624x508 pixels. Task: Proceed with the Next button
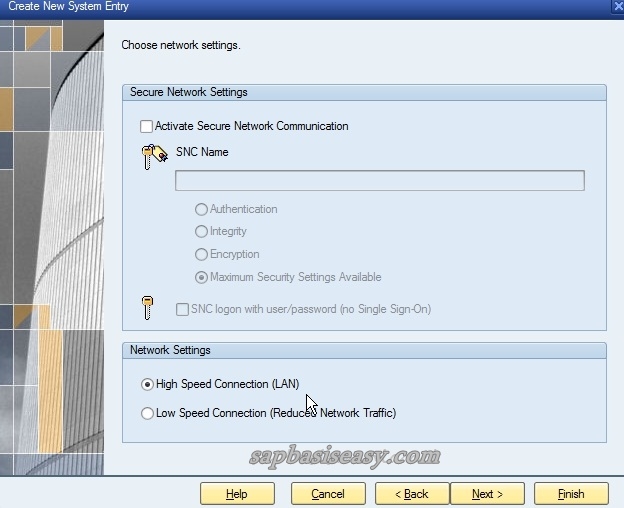487,494
